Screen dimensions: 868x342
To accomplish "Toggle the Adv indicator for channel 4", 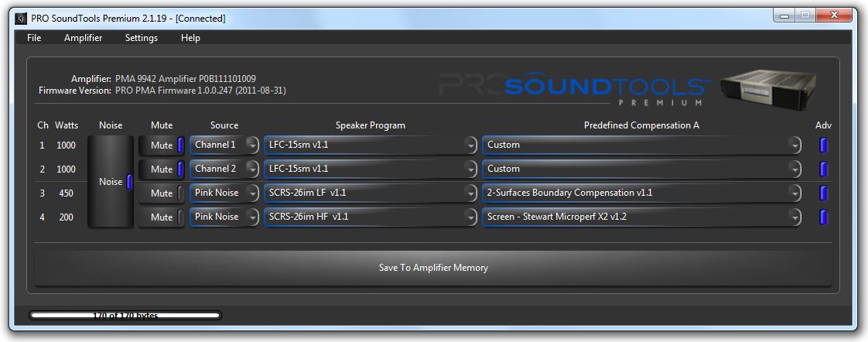I will click(823, 217).
